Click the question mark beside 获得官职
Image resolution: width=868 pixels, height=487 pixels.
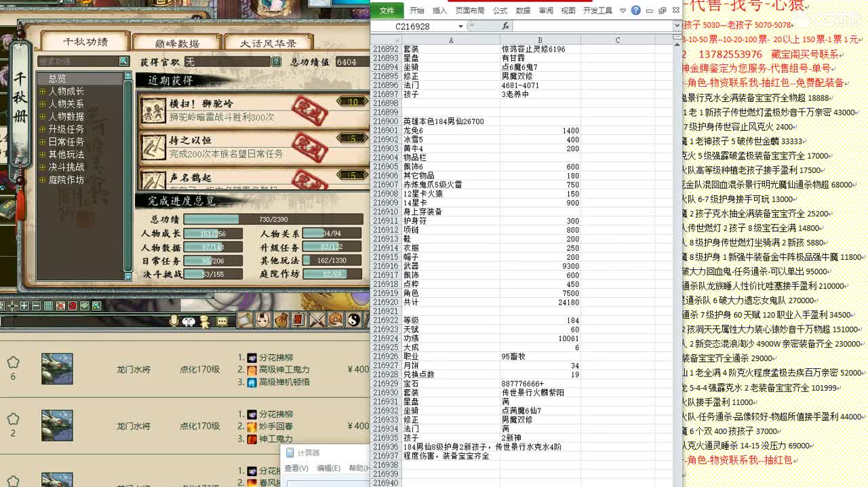click(276, 62)
